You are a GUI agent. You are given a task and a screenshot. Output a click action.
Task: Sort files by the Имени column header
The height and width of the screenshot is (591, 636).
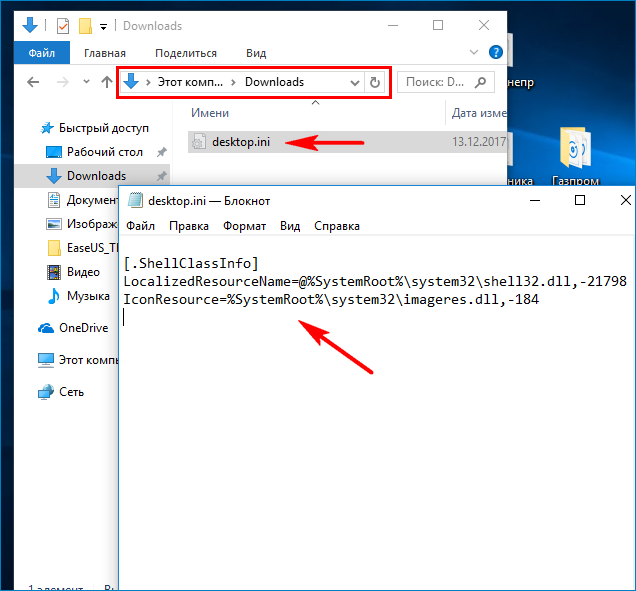tap(211, 114)
